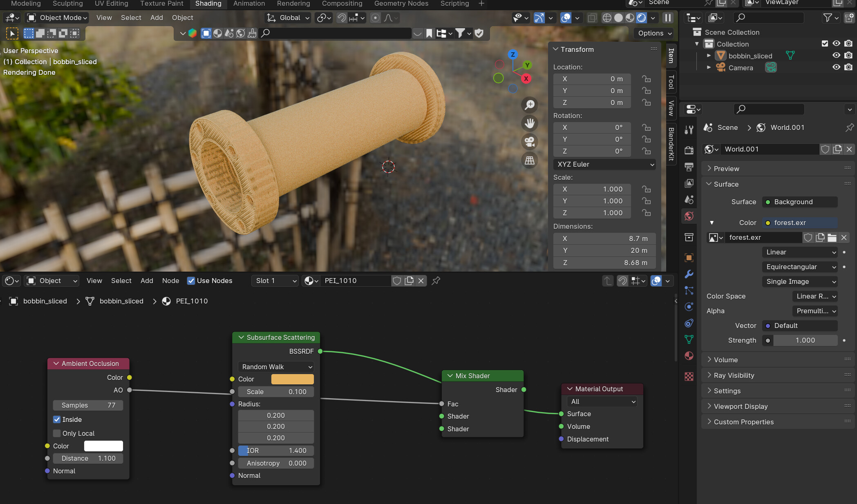
Task: Hide the Camera in the viewport
Action: pos(837,67)
